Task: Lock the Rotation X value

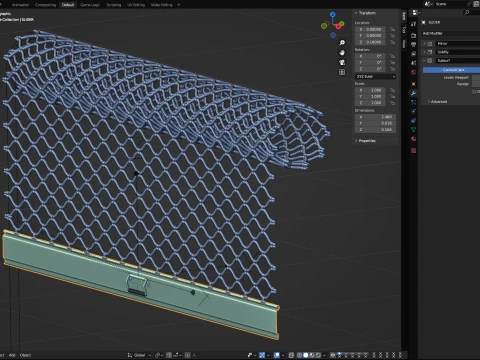Action: coord(392,56)
